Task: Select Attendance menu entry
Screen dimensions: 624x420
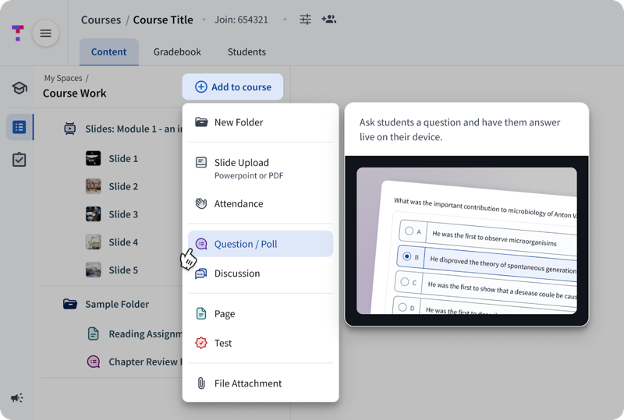Action: point(260,203)
